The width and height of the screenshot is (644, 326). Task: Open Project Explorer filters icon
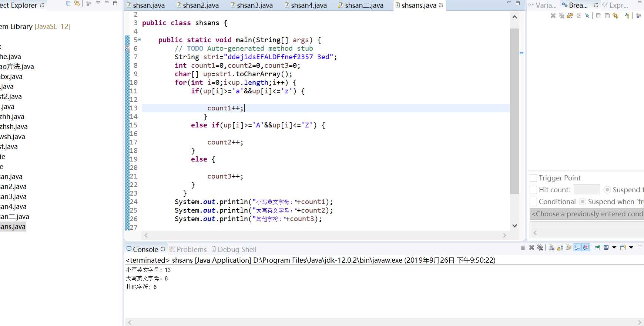pos(88,3)
